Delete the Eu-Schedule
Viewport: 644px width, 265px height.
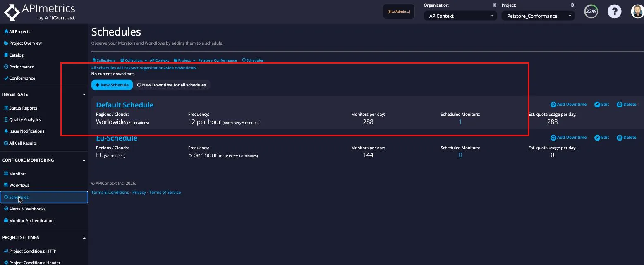pyautogui.click(x=626, y=137)
